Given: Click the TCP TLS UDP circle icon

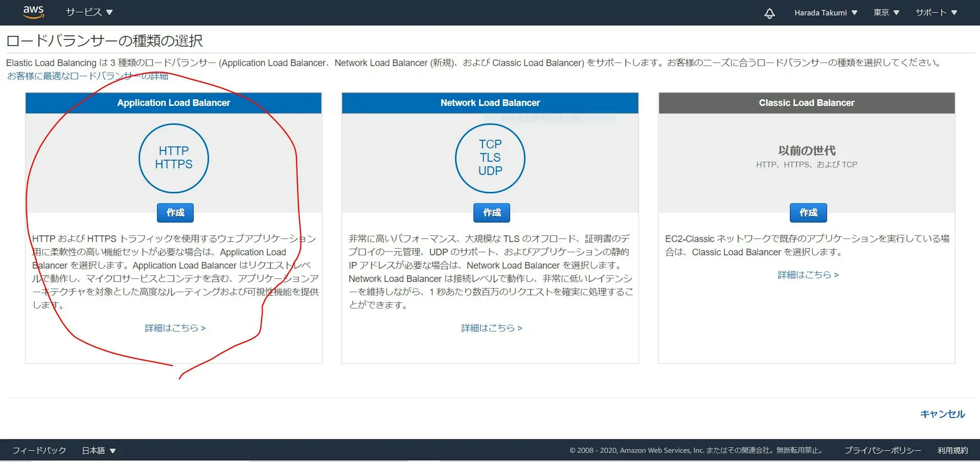Looking at the screenshot, I should 490,158.
